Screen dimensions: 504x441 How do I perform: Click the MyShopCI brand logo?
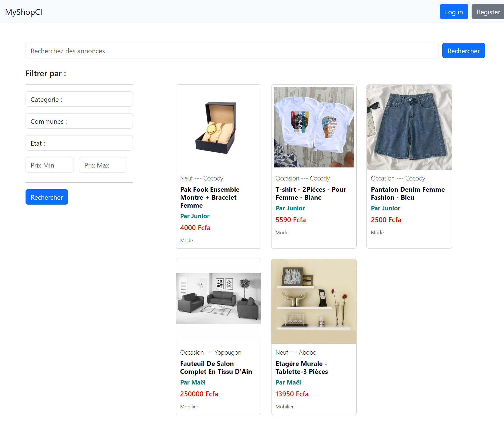[24, 12]
